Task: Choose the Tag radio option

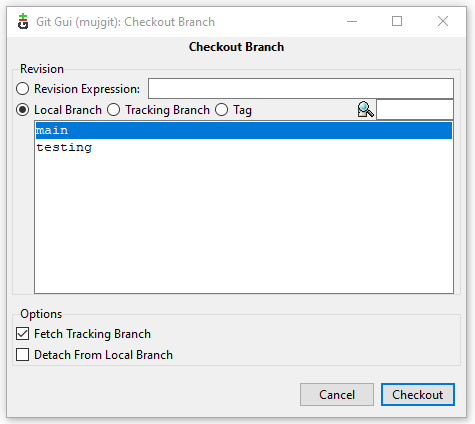Action: coord(222,110)
